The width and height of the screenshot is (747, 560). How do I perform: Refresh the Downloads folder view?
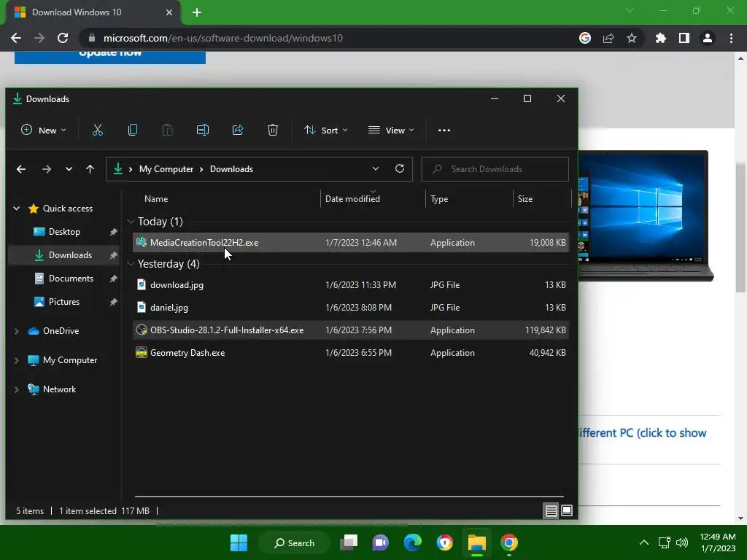coord(400,168)
